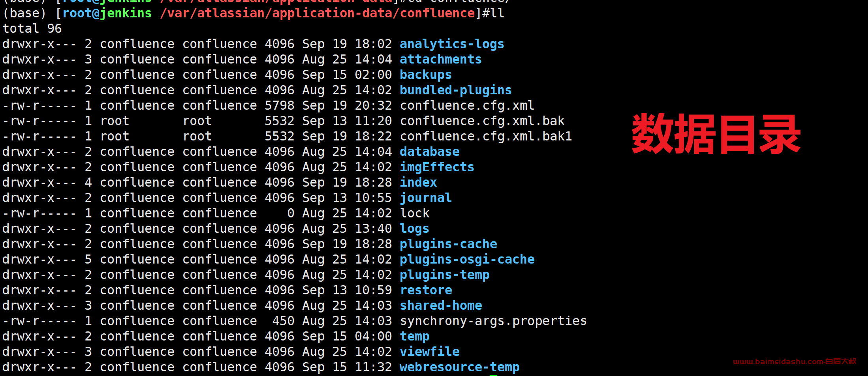868x376 pixels.
Task: Click the confluence.cfg.xml.bak1 file name
Action: (486, 137)
